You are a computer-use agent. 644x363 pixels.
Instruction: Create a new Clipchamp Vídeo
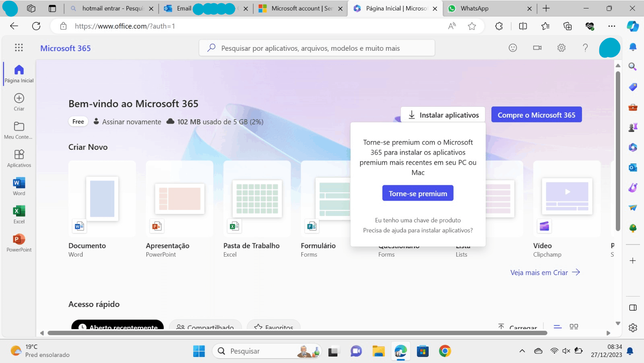coord(567,210)
